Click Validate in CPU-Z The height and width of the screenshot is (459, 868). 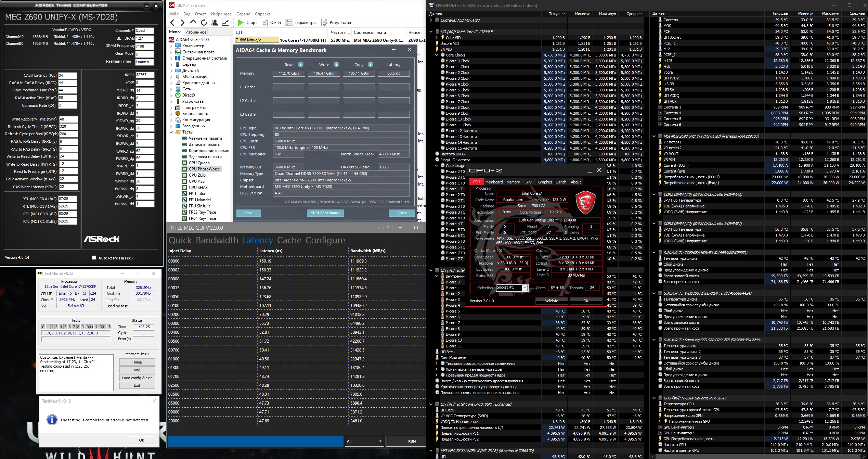(552, 301)
